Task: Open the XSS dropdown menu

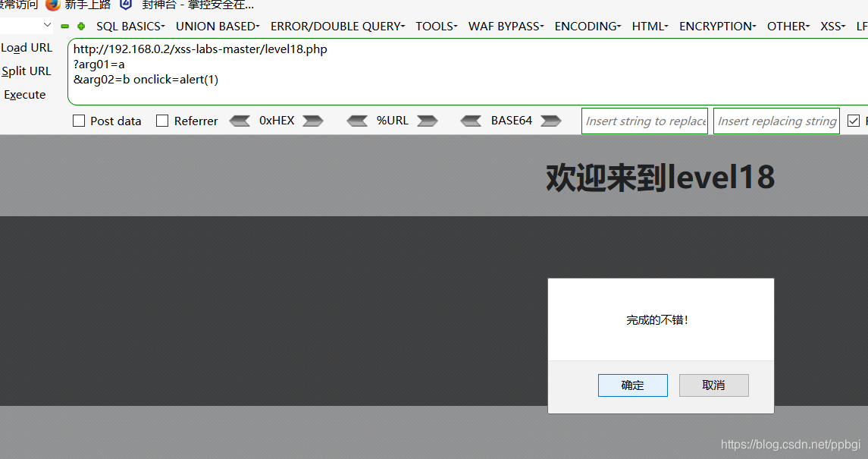Action: coord(832,26)
